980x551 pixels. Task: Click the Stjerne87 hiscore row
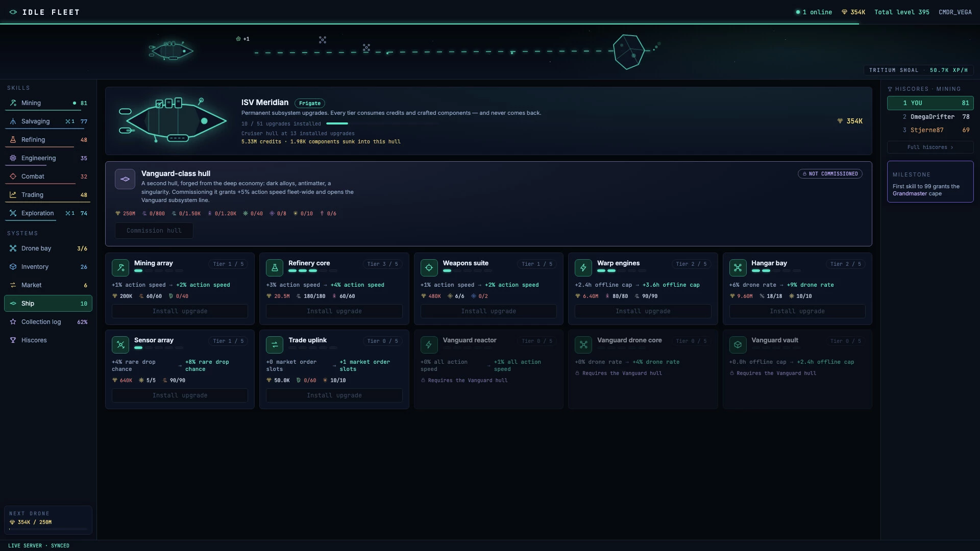930,130
